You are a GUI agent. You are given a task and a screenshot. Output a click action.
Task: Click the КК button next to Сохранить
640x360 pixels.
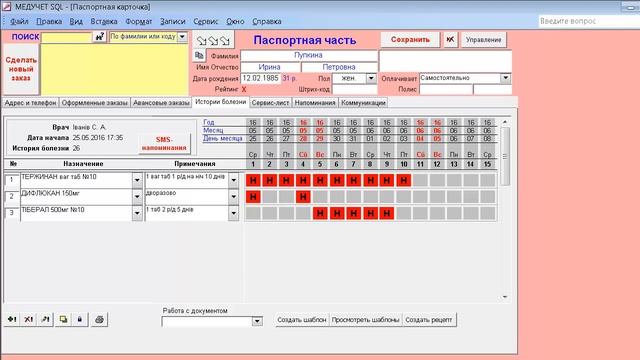coord(450,40)
